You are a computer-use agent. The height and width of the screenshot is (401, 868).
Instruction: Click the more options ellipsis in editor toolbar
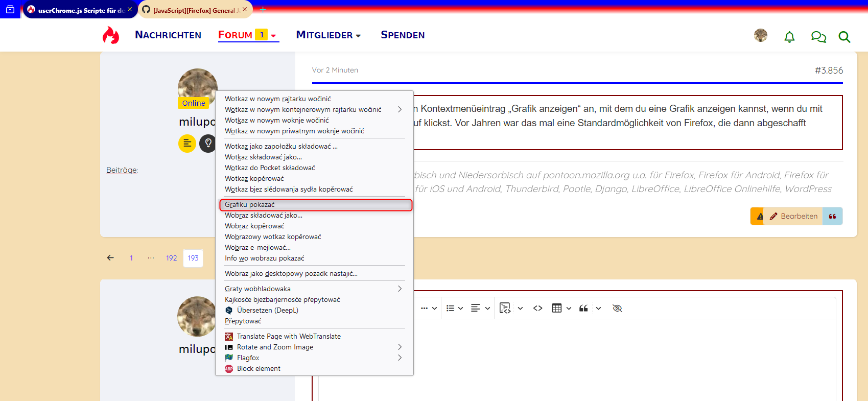pos(424,308)
